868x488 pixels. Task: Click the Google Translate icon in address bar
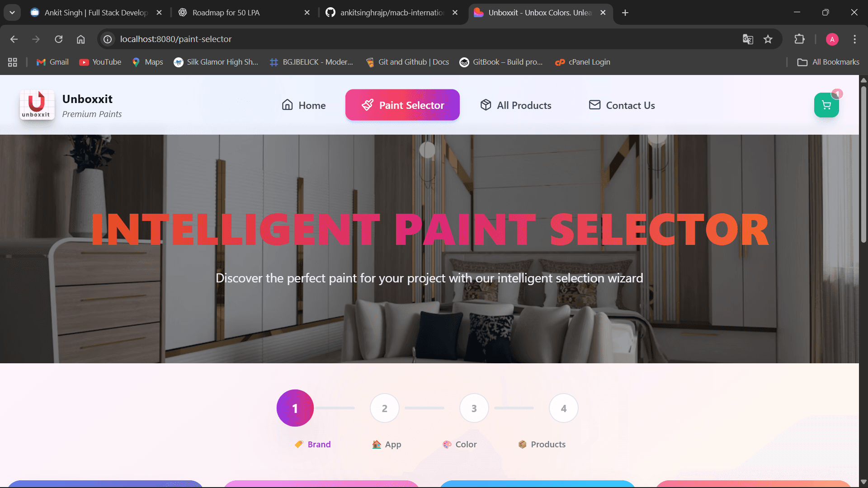coord(748,39)
